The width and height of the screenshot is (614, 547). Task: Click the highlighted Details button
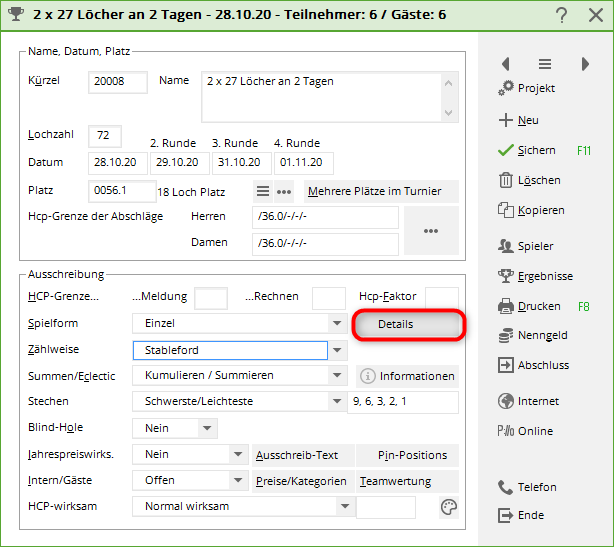click(408, 325)
